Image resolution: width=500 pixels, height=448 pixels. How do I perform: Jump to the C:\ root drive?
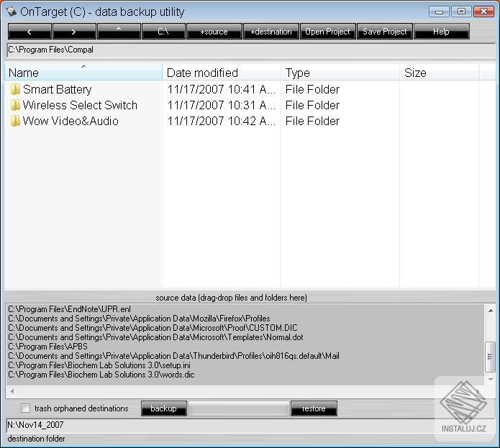[x=163, y=31]
